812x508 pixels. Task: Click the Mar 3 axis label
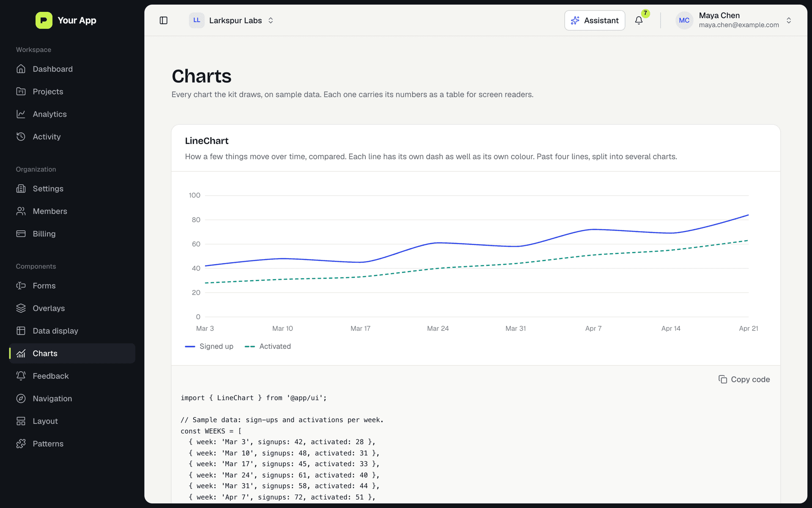click(205, 329)
